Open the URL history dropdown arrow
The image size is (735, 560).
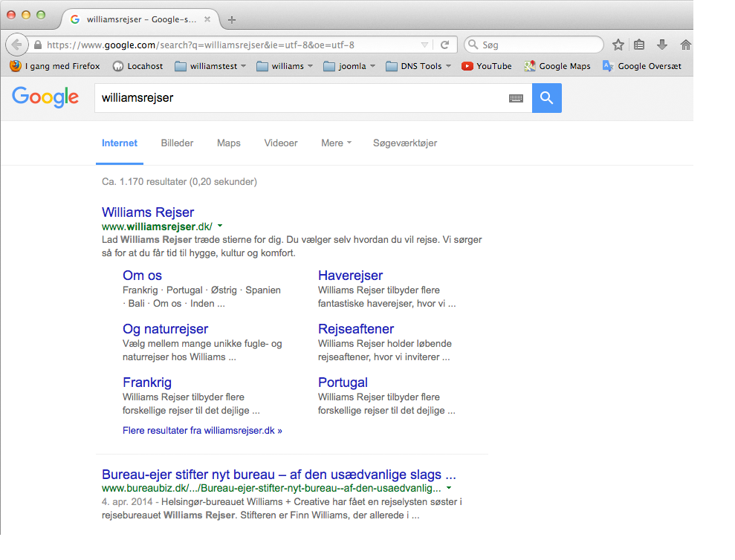click(424, 45)
